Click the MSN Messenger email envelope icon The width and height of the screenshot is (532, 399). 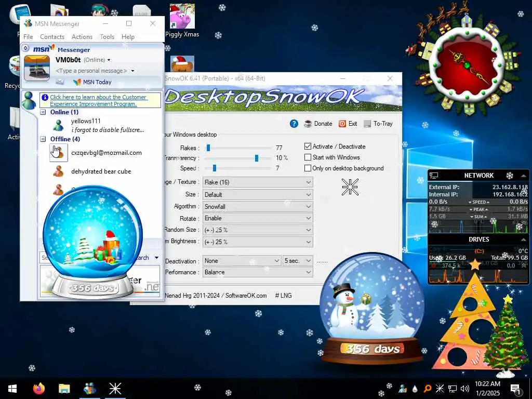tap(60, 82)
